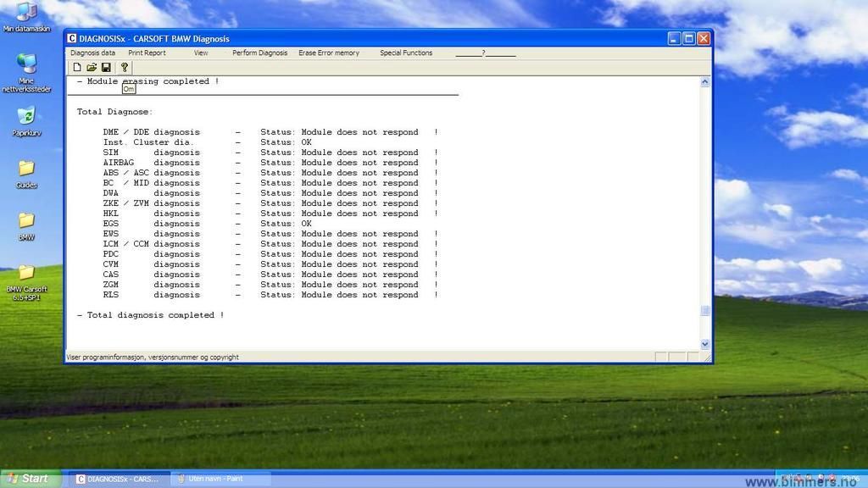This screenshot has height=488, width=868.
Task: Open Papirkurv recycle bin icon
Action: point(26,122)
